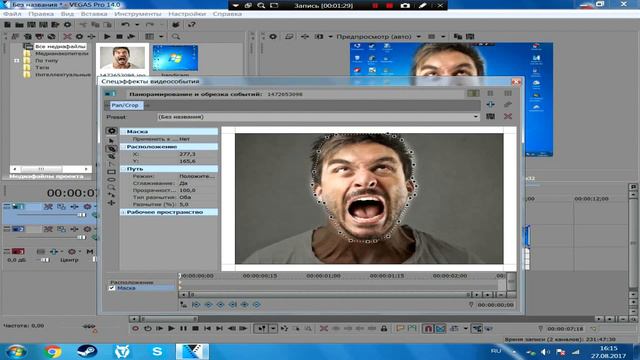Select the Windows desktop media thumbnail
Image resolution: width=640 pixels, height=360 pixels.
click(175, 58)
